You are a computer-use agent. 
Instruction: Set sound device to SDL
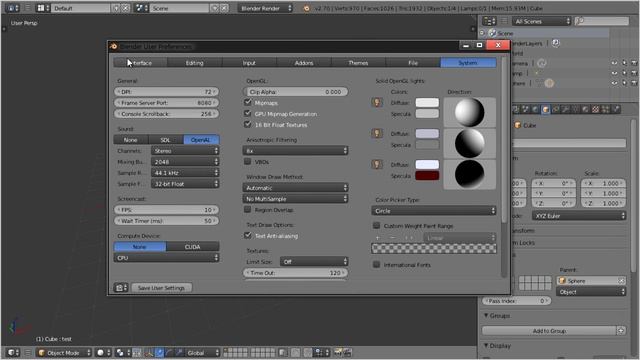point(166,140)
